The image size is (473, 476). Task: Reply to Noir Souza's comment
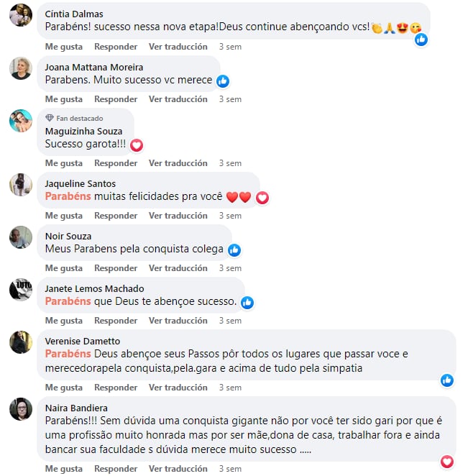click(x=116, y=268)
